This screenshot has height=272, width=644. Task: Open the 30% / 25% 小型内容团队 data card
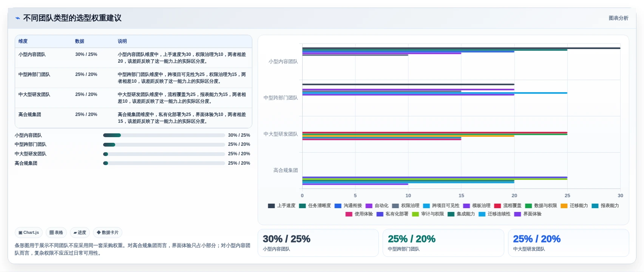click(318, 243)
